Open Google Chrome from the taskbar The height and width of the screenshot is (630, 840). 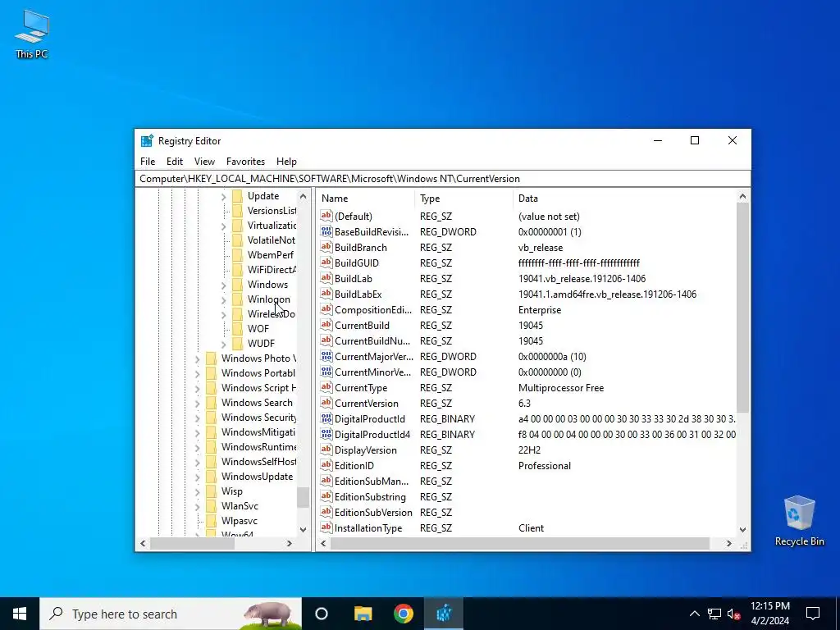click(x=404, y=614)
